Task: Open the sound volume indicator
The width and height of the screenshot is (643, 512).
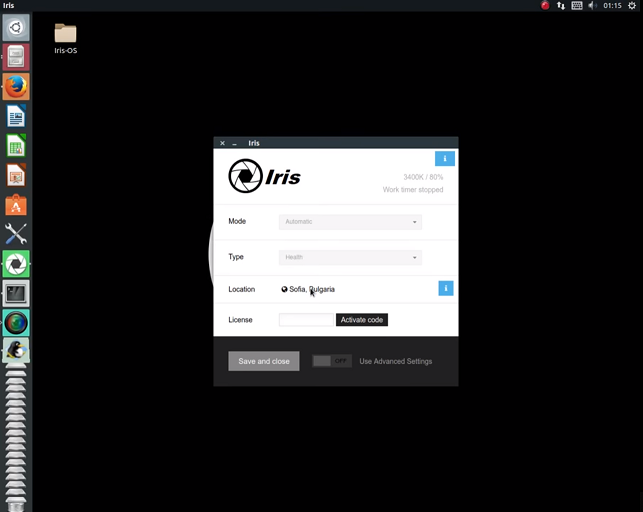Action: pos(592,5)
